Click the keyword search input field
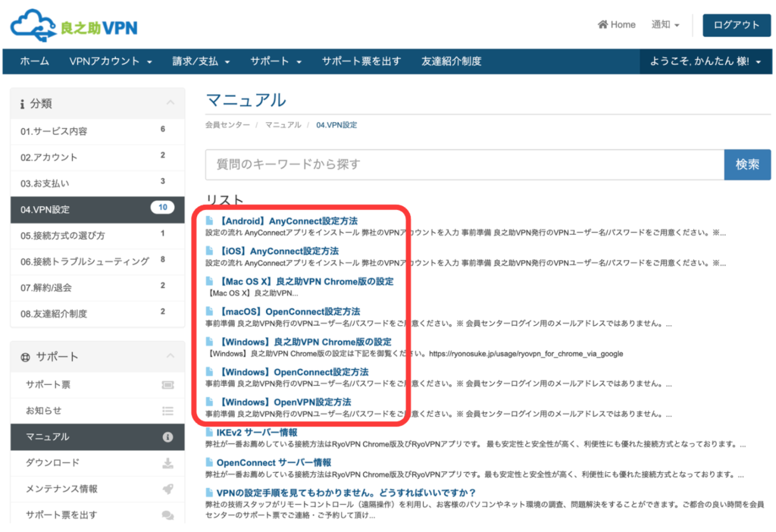Screen dimensions: 776x532 464,164
